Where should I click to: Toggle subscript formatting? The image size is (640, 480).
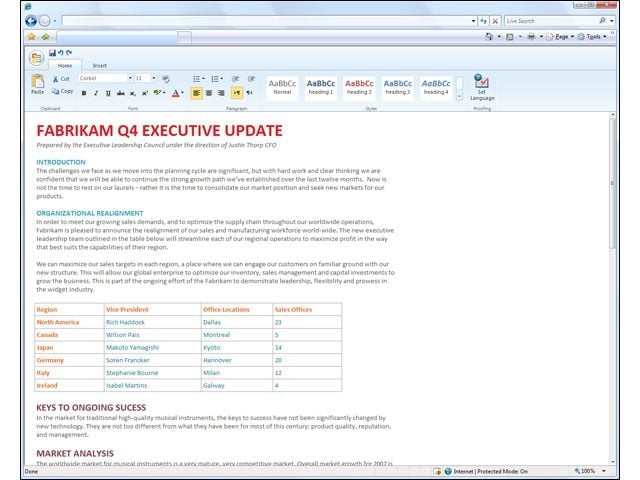[133, 93]
